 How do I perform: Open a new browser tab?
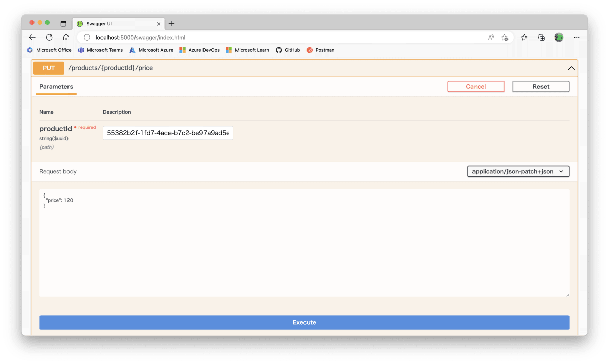[171, 23]
